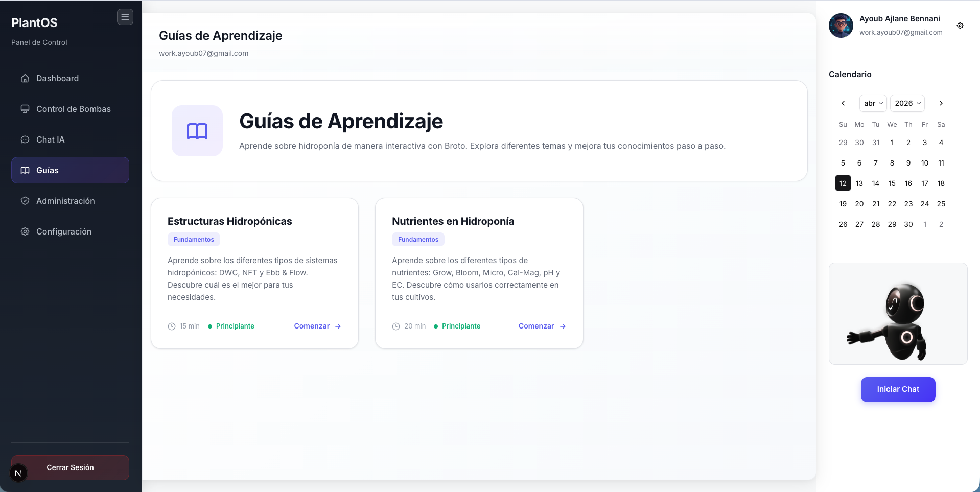Select day 30 of April
This screenshot has height=492, width=980.
(908, 224)
